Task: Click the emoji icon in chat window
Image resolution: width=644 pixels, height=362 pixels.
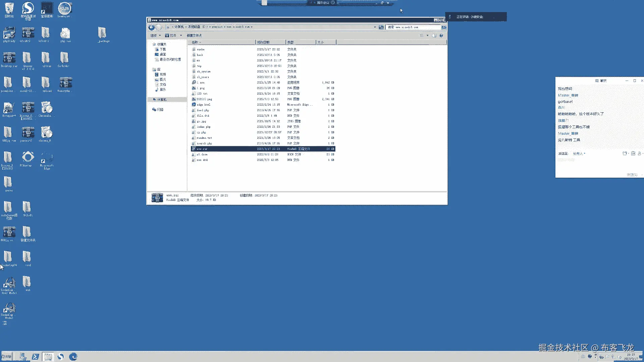Action: [633, 154]
